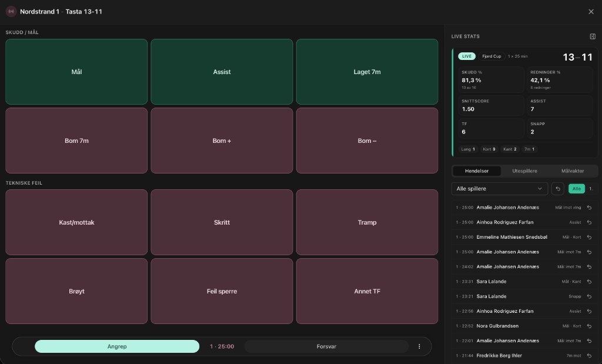The height and width of the screenshot is (364, 602).
Task: Switch to Forsvar mode
Action: (x=326, y=346)
